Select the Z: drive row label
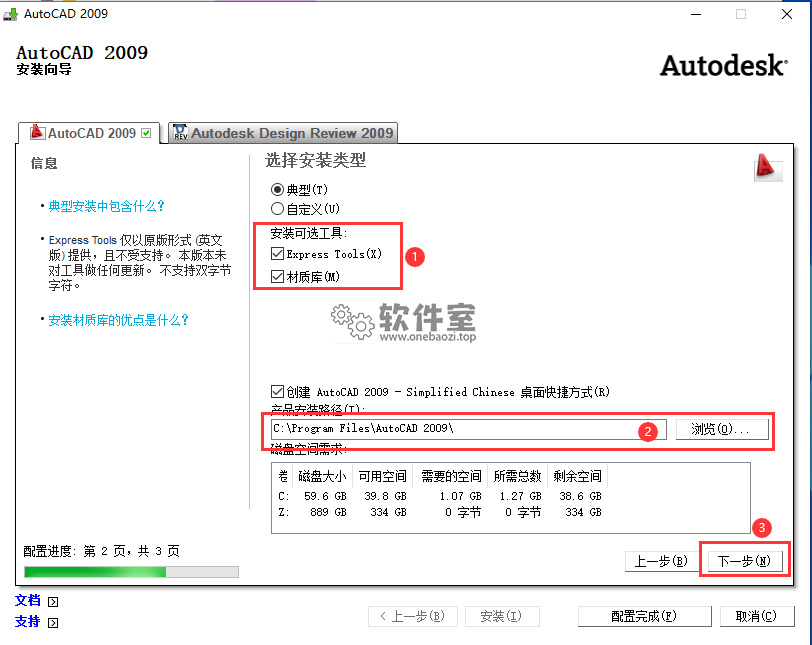 [283, 512]
